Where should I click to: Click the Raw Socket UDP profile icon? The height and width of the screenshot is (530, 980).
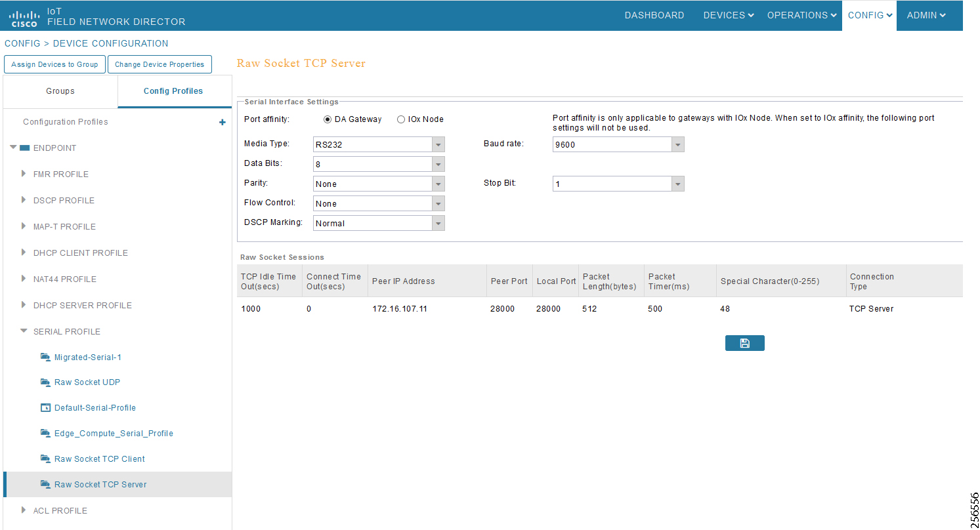click(45, 382)
